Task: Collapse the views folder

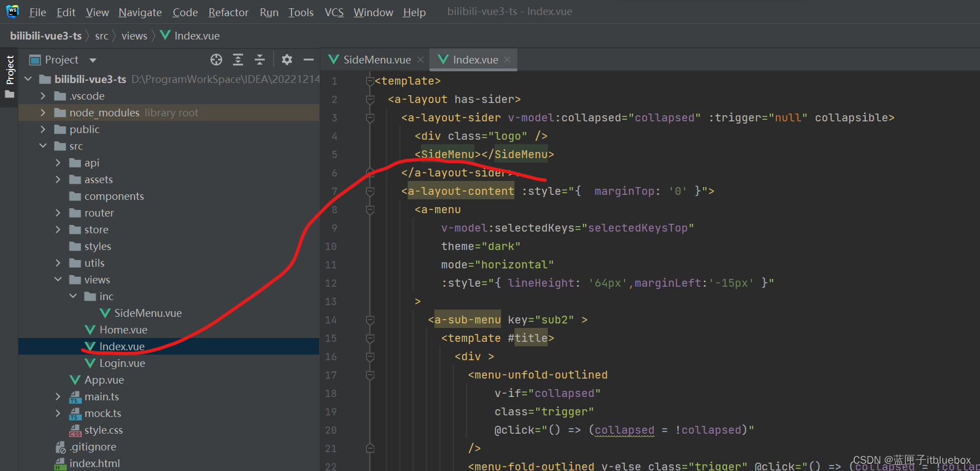Action: (x=58, y=279)
